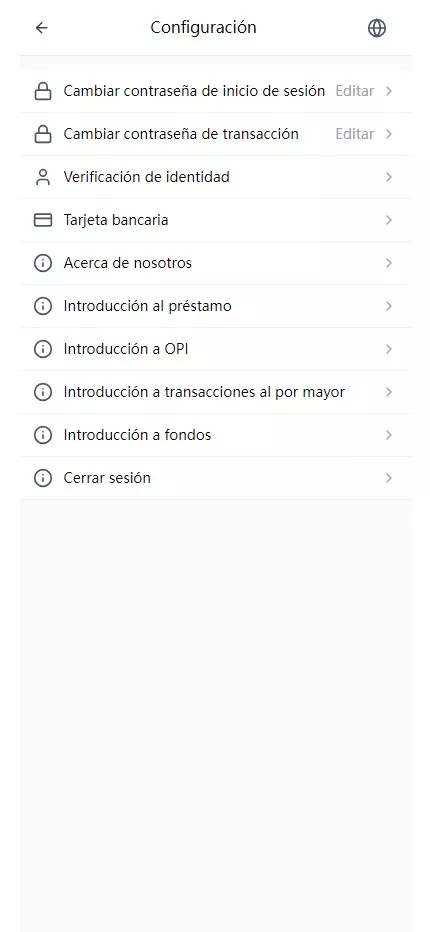This screenshot has width=430, height=932.
Task: Open language selector globe icon
Action: (x=377, y=28)
